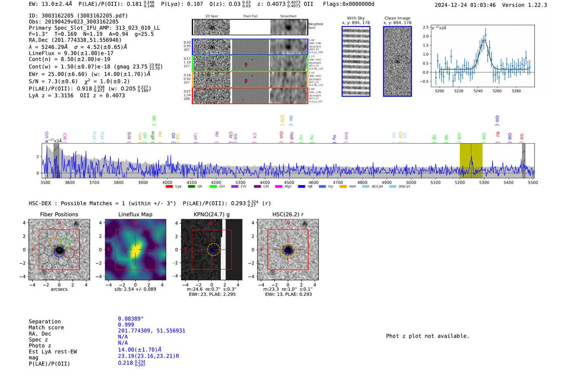Open the HSC(26.2) r image
Screen dimensions: 576x392
[288, 250]
